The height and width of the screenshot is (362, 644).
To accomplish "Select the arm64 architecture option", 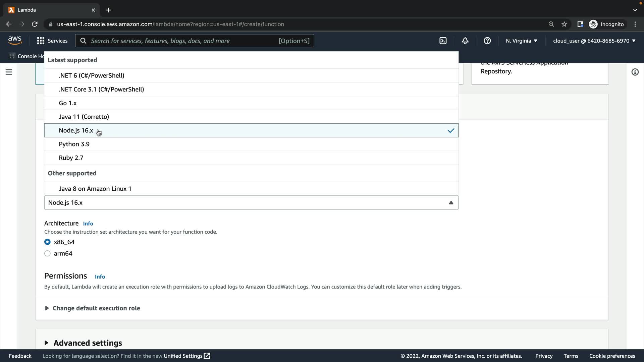I will click(x=48, y=254).
